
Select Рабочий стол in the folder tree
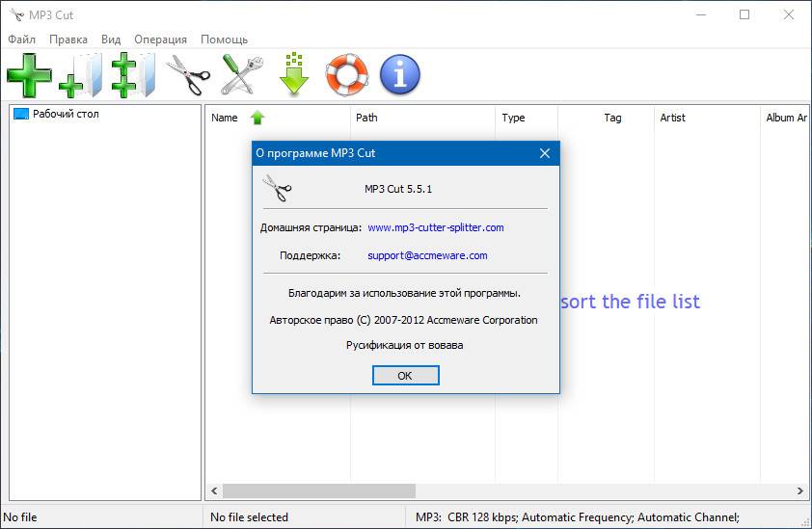(66, 114)
